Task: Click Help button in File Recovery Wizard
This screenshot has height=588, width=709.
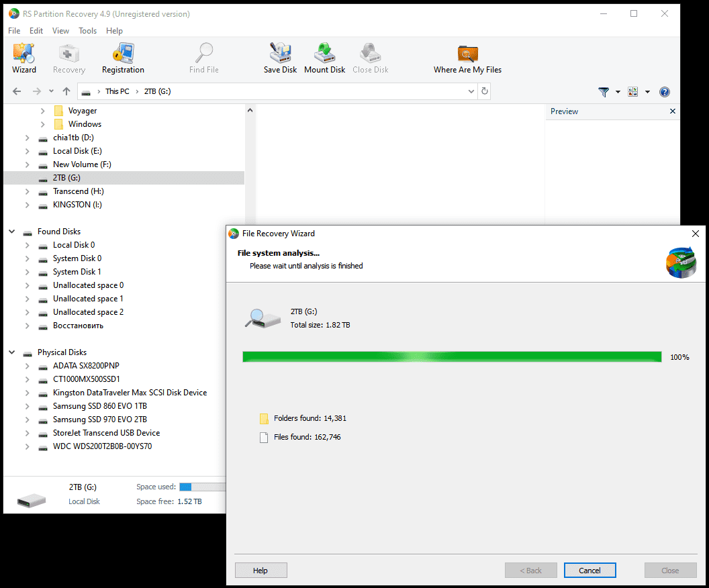Action: click(261, 571)
